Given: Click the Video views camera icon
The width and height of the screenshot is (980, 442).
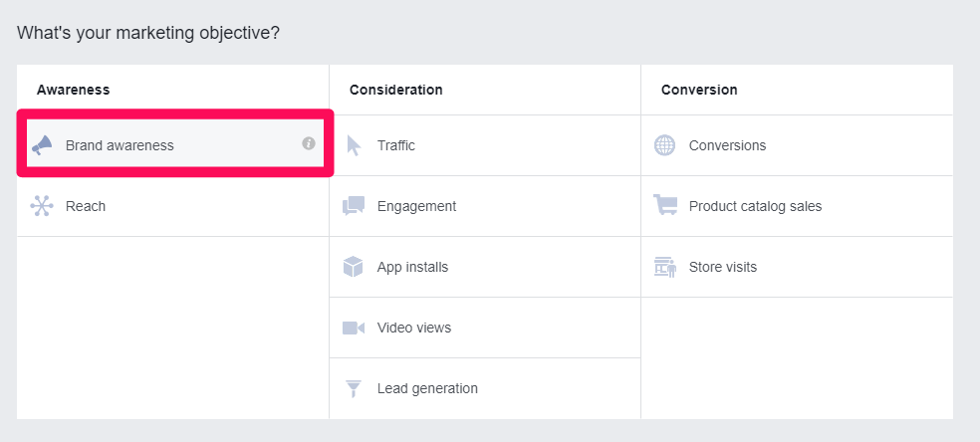Looking at the screenshot, I should [354, 328].
